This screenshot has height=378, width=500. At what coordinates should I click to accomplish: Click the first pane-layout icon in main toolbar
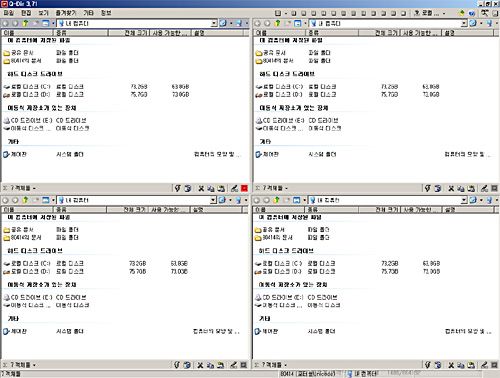click(x=278, y=13)
